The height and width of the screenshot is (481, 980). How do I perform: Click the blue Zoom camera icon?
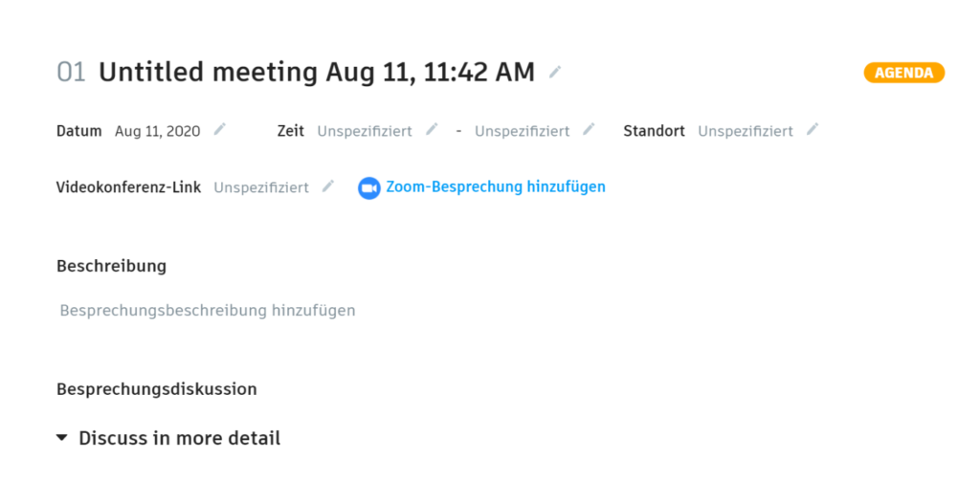click(x=368, y=187)
